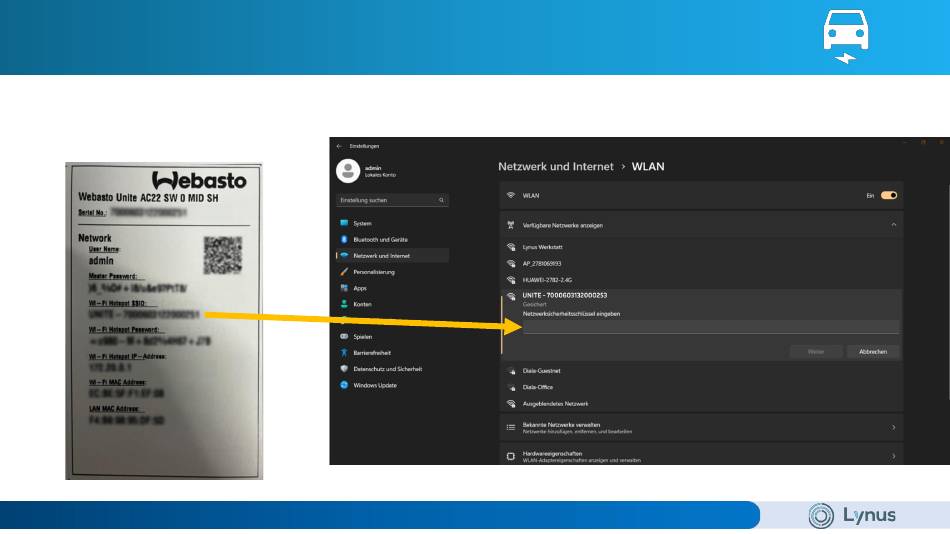Click the Einstellung suchen search field

392,200
